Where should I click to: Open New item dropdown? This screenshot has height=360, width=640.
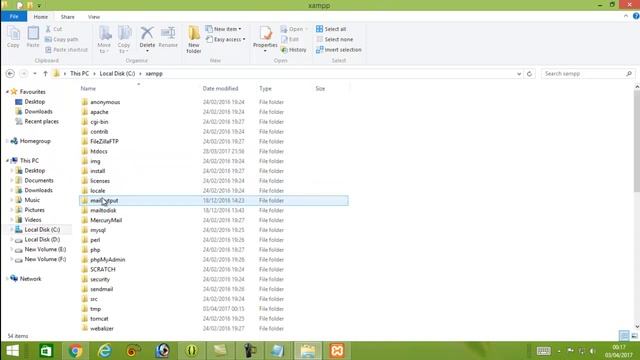223,29
